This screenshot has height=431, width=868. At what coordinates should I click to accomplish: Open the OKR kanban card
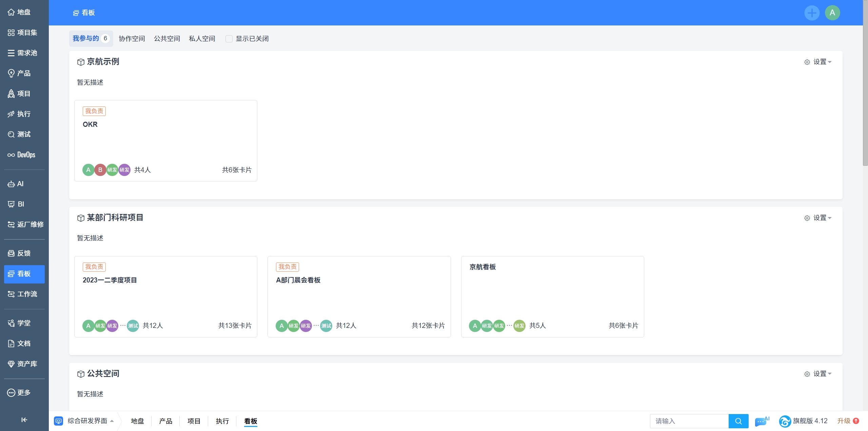(x=165, y=140)
